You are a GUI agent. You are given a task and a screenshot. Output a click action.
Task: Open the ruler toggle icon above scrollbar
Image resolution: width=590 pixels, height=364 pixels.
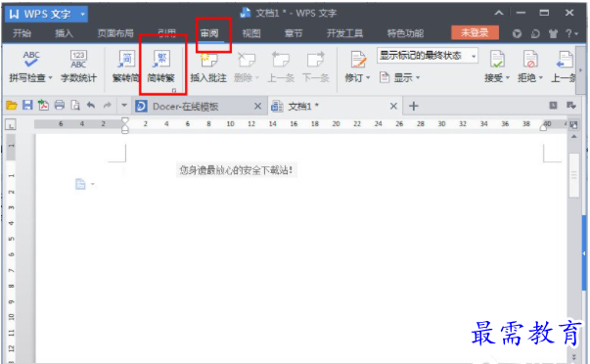[x=574, y=124]
